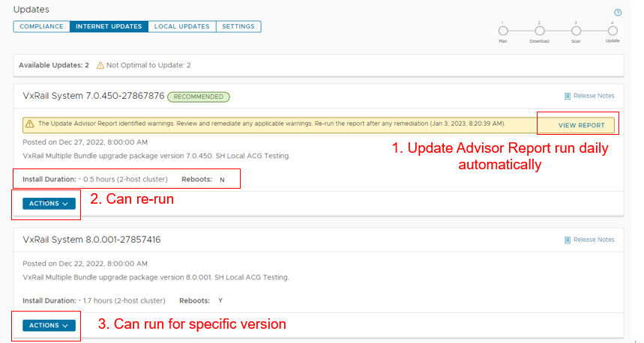
Task: Click the Updates page heading
Action: click(31, 10)
